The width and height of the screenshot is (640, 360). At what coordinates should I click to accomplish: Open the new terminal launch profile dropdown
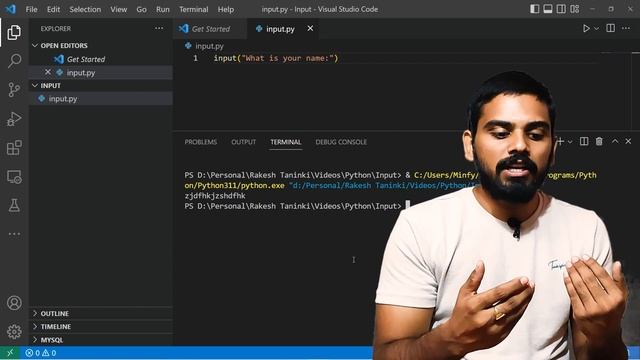tap(570, 142)
